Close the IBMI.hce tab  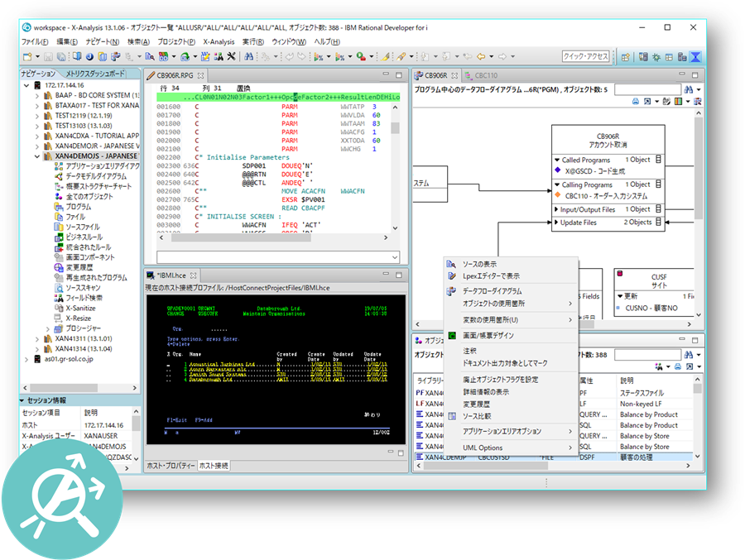point(193,275)
